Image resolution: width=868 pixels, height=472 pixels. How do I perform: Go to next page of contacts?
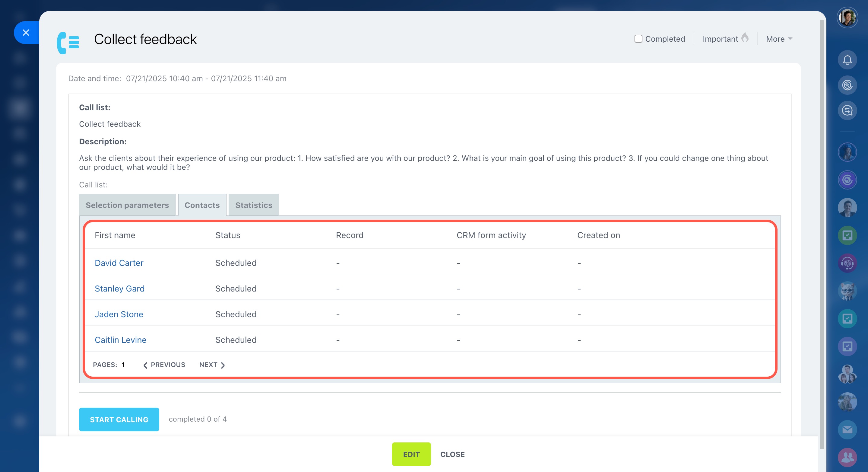pyautogui.click(x=212, y=365)
